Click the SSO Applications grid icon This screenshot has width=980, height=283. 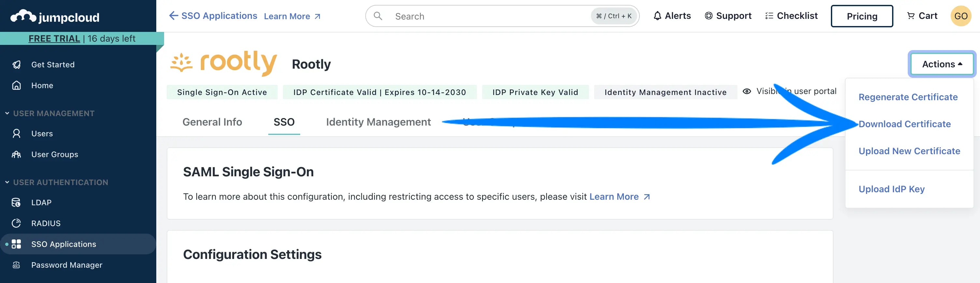(16, 244)
